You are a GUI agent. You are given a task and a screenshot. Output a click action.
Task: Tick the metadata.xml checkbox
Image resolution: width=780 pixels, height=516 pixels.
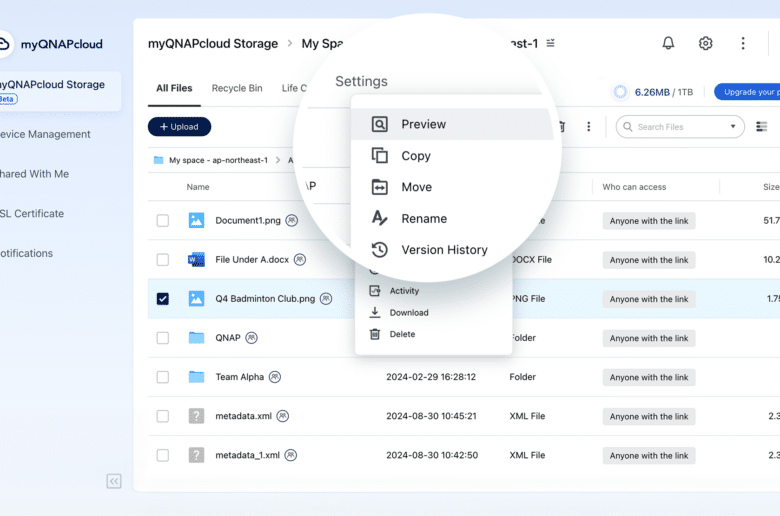pyautogui.click(x=163, y=416)
